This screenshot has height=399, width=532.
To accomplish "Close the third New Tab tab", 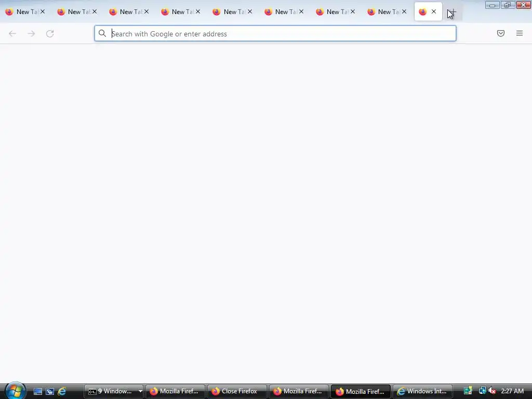I will click(x=147, y=11).
